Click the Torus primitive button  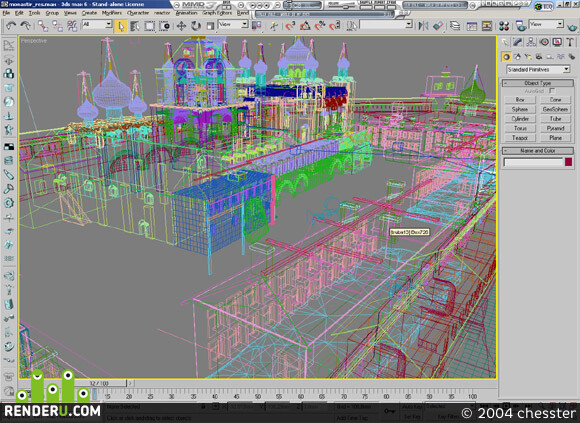(x=520, y=128)
